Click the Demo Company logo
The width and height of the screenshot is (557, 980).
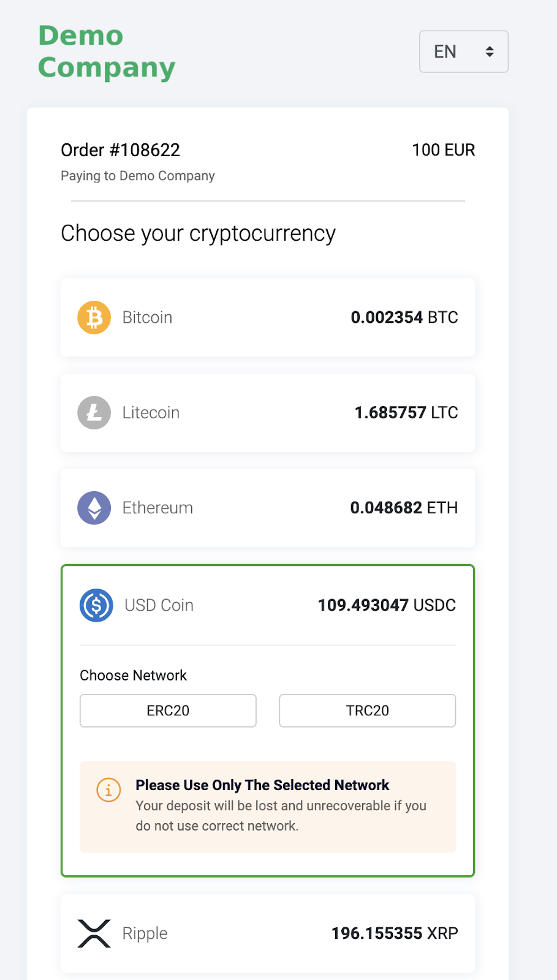(x=107, y=51)
